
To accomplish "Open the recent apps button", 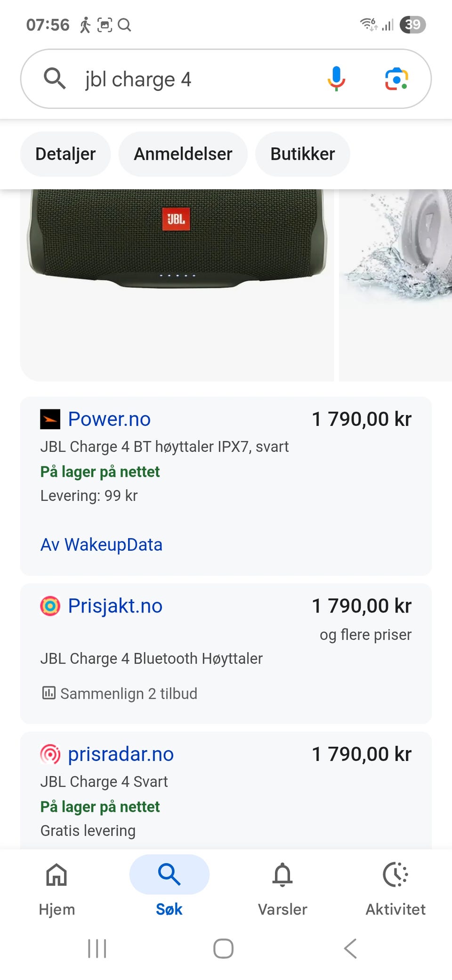I will click(x=97, y=948).
